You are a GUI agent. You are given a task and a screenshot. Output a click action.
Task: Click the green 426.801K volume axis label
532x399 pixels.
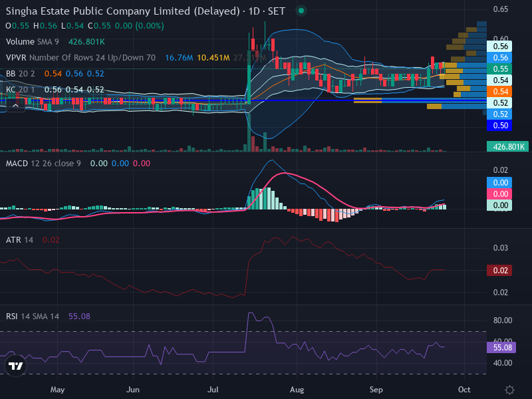(507, 146)
